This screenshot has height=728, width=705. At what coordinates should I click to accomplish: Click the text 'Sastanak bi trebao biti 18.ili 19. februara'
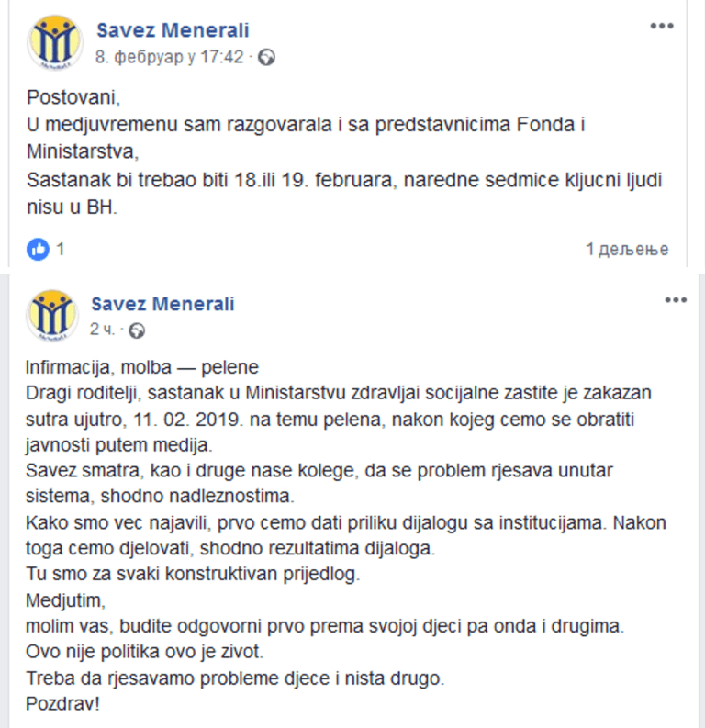point(212,180)
